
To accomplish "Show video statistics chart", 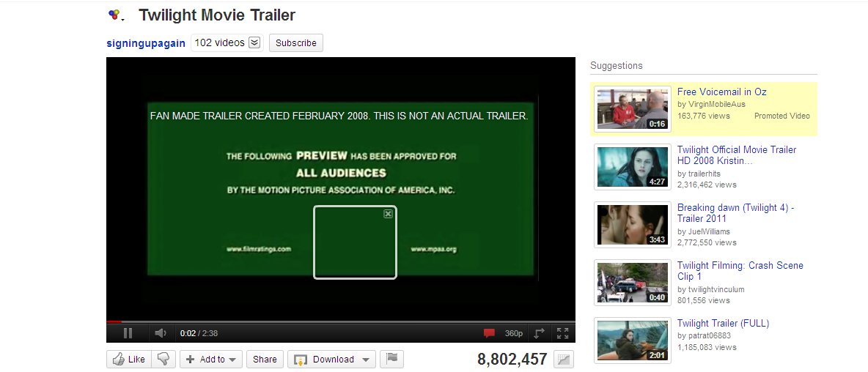I will (564, 360).
